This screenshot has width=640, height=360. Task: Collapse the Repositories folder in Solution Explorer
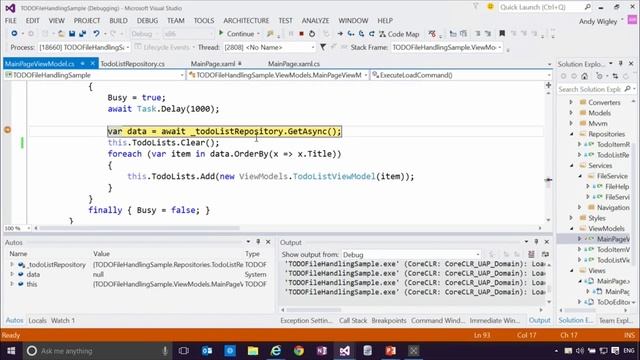point(571,134)
